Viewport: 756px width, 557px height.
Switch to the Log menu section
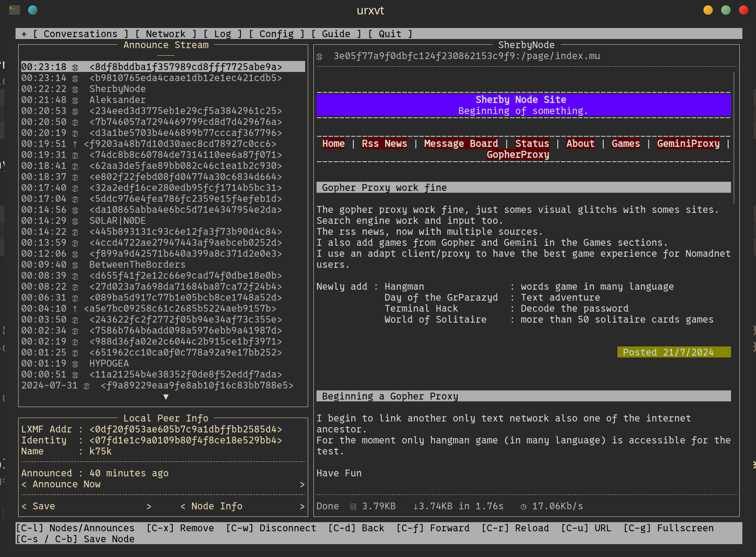point(222,34)
